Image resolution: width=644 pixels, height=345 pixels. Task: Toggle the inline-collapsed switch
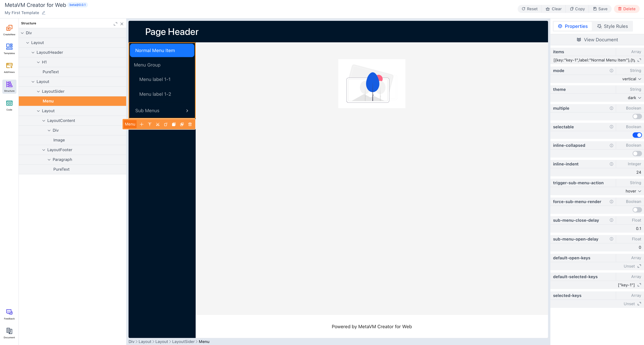click(x=637, y=154)
